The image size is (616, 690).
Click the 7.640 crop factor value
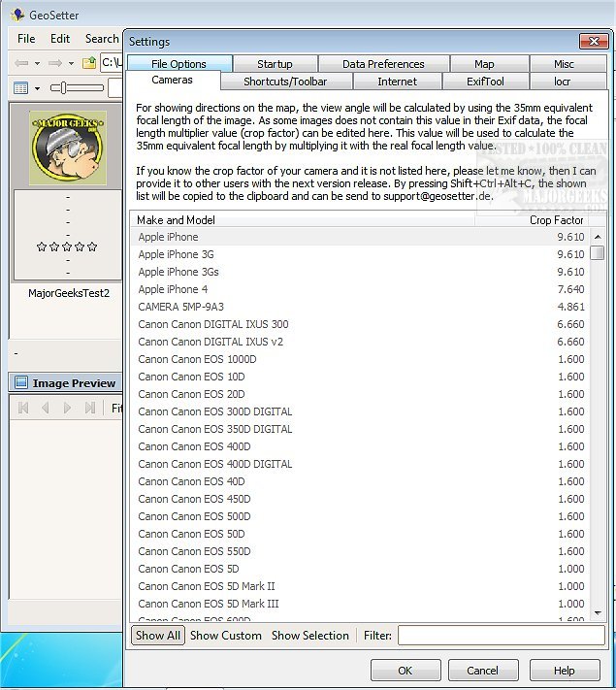pos(570,289)
